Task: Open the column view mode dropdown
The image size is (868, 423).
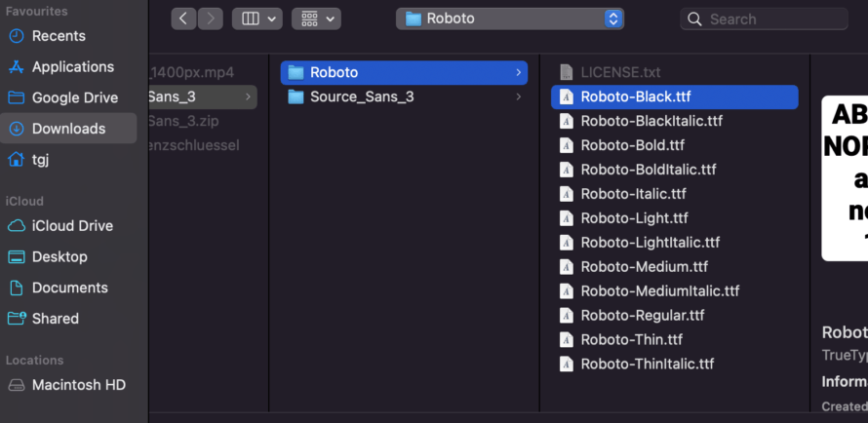Action: 256,19
